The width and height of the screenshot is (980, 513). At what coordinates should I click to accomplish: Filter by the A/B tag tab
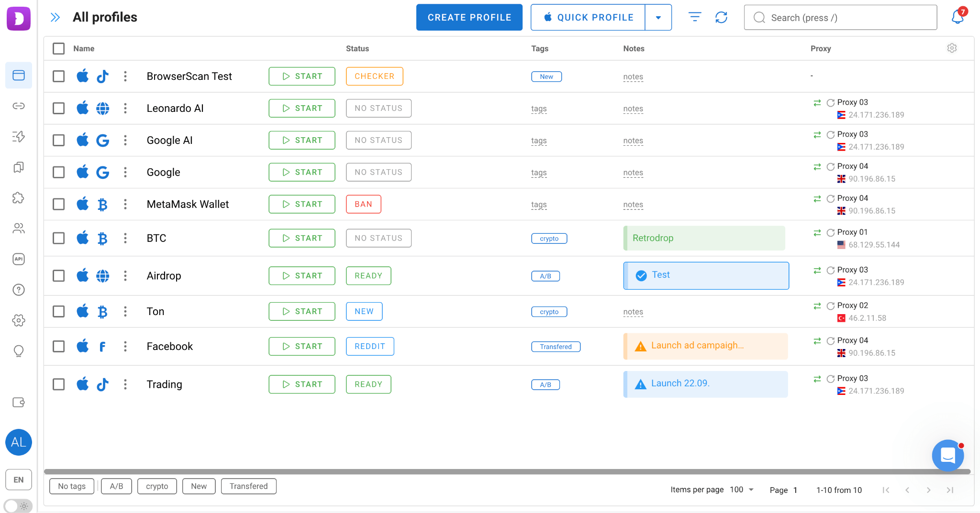[116, 486]
